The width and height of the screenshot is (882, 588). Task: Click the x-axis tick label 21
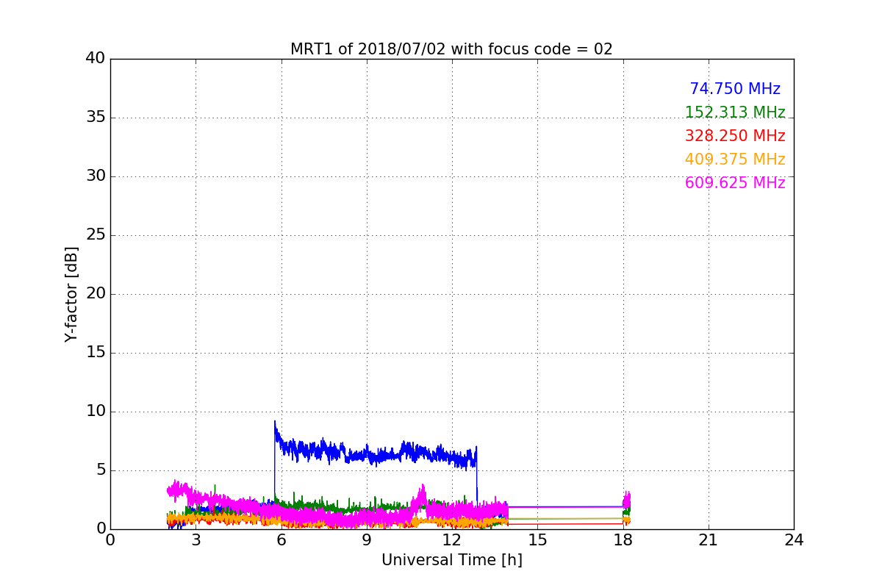[709, 540]
